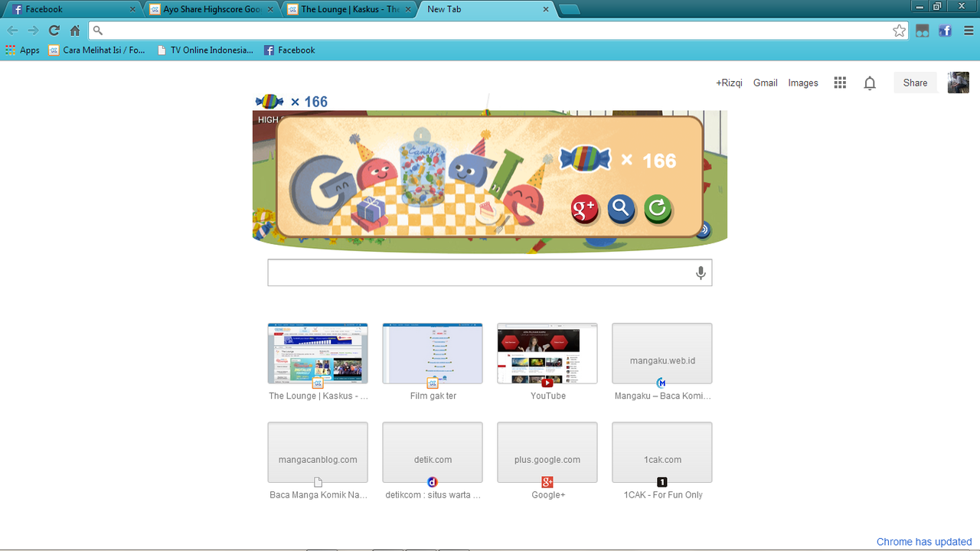Close the Ayo Share Highscore tab

click(x=270, y=9)
